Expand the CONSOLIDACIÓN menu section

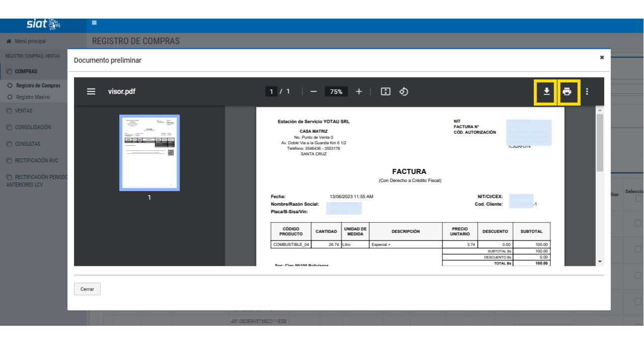(x=33, y=127)
